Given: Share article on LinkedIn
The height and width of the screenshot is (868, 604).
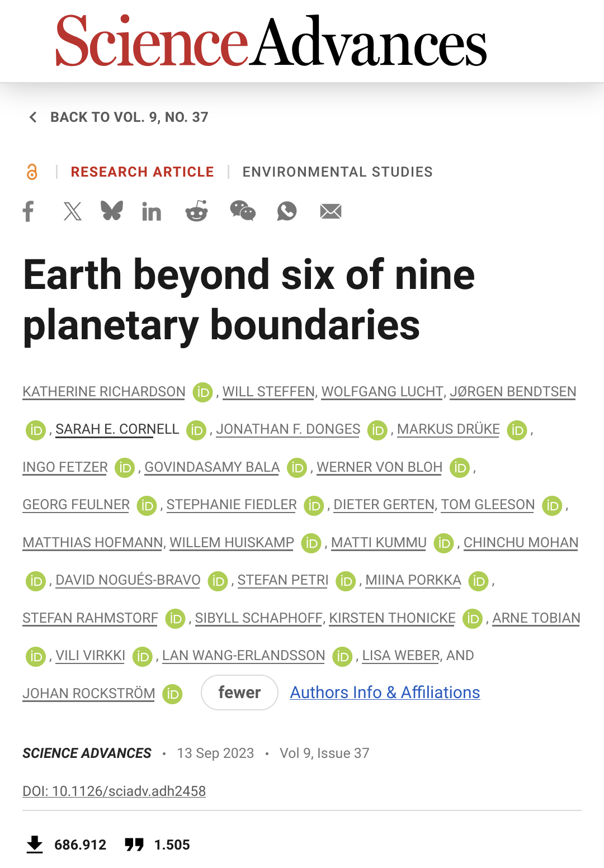Looking at the screenshot, I should [152, 211].
